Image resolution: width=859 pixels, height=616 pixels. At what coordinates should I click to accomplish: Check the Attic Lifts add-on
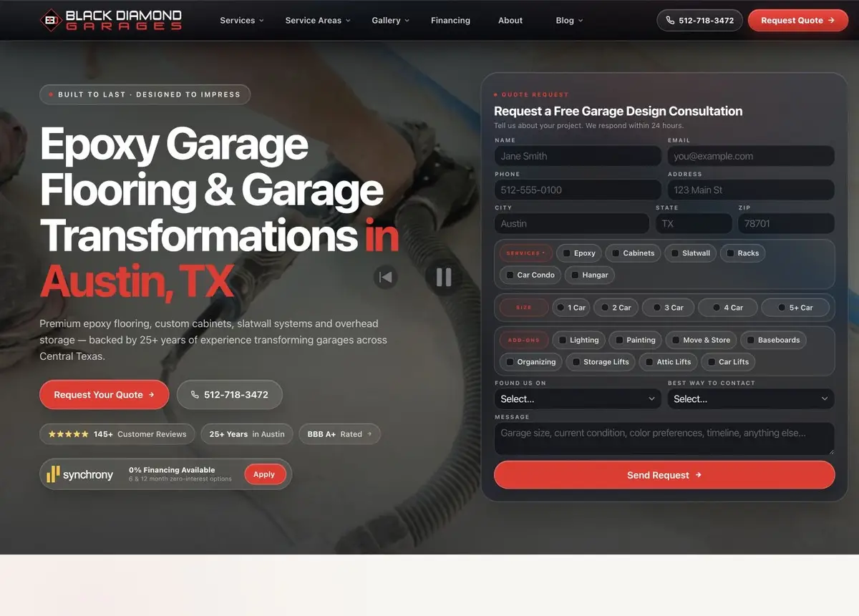click(649, 362)
